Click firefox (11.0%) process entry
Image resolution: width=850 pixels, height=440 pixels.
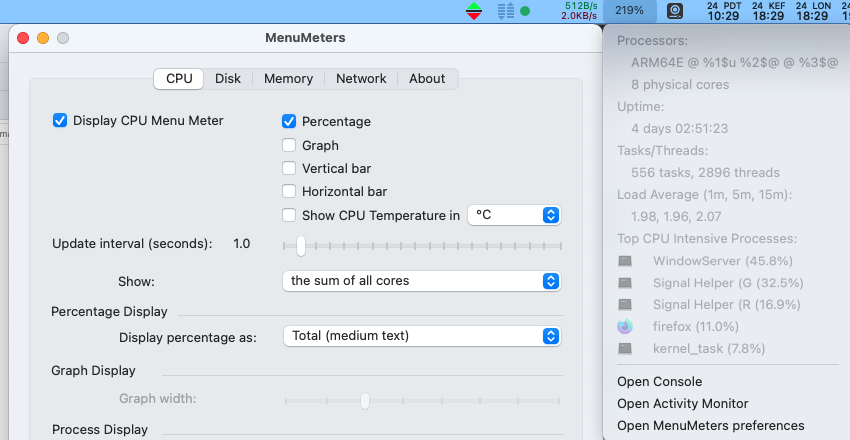pyautogui.click(x=696, y=326)
